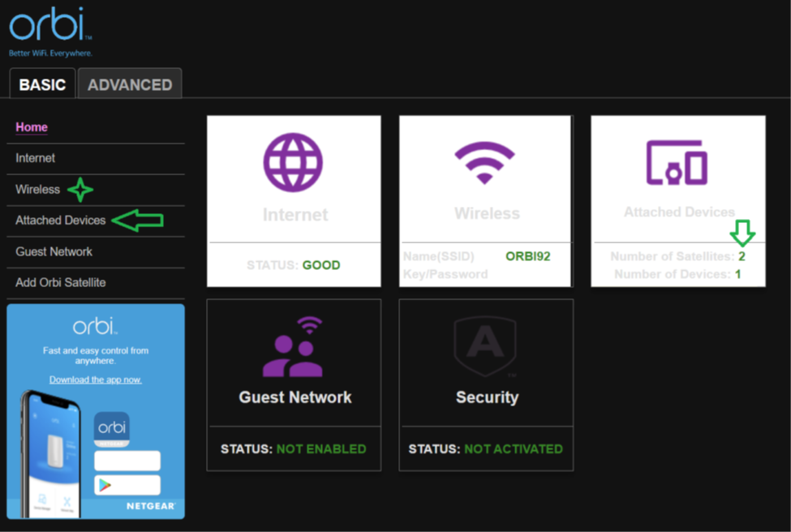Viewport: 791px width, 532px height.
Task: Click the Orbi app icon in the banner
Action: click(x=112, y=429)
